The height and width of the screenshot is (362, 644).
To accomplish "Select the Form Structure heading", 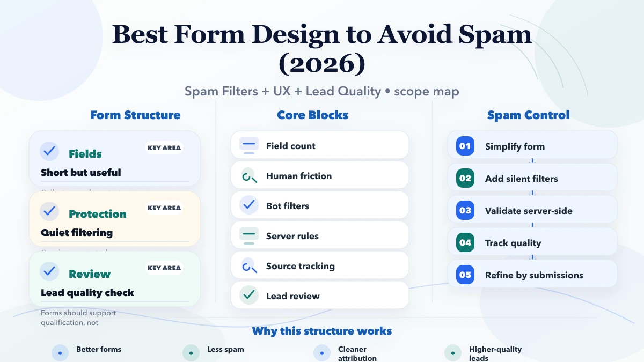I will [135, 115].
